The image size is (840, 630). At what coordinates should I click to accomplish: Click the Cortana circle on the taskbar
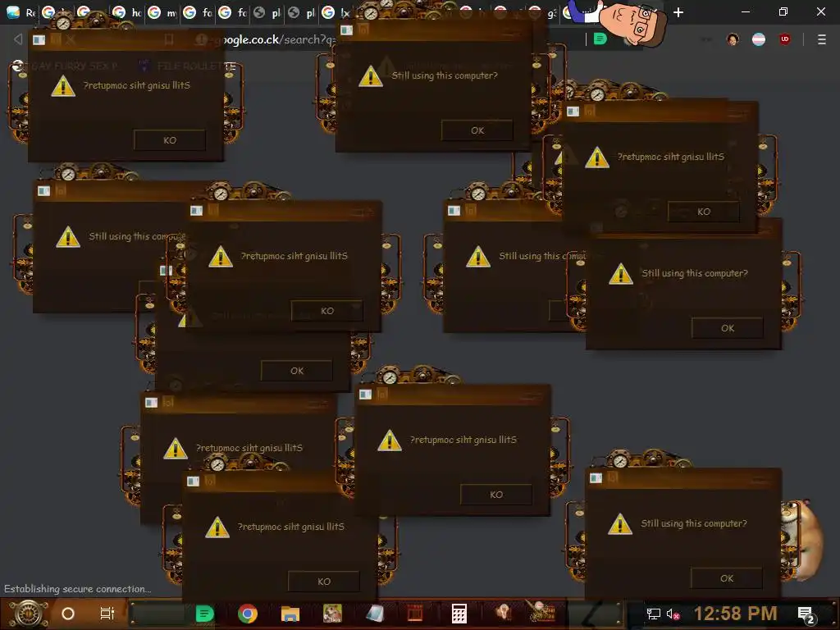(68, 614)
